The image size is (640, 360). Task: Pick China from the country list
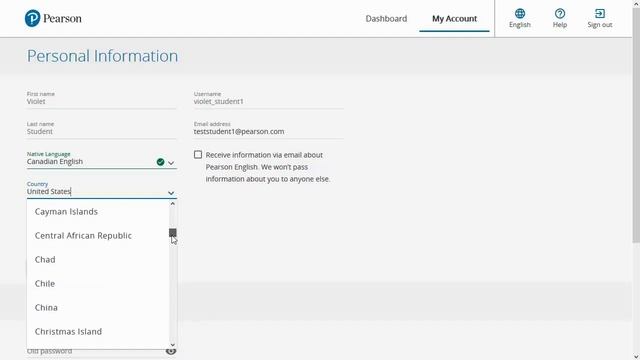[x=98, y=307]
